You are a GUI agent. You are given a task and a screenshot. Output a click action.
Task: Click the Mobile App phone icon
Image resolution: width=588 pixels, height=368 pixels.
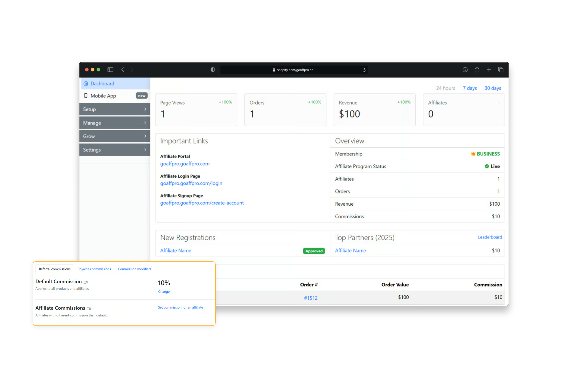pyautogui.click(x=86, y=95)
